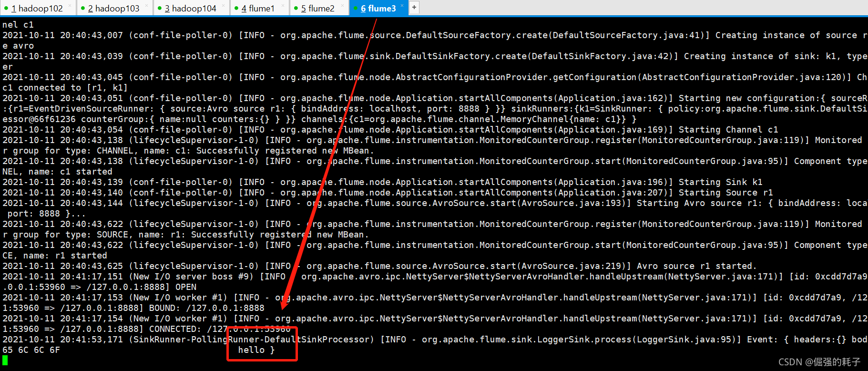Click '(New I/O server boss #9)' thread name
Screen dimensions: 868x371
coord(192,277)
